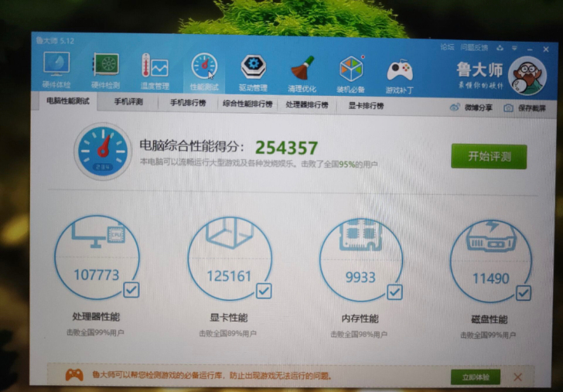563x392 pixels.
Task: Open the 温度管理 temperature management icon
Action: [155, 71]
